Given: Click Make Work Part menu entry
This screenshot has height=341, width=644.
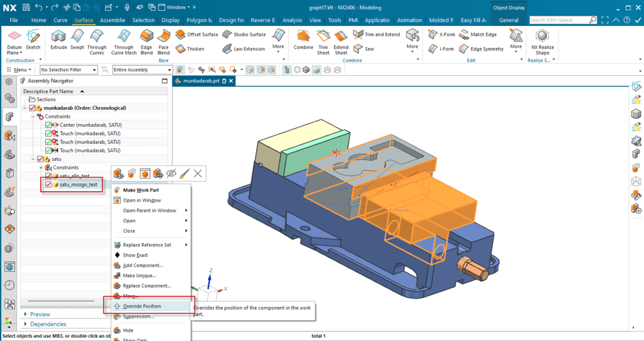Looking at the screenshot, I should [x=140, y=190].
